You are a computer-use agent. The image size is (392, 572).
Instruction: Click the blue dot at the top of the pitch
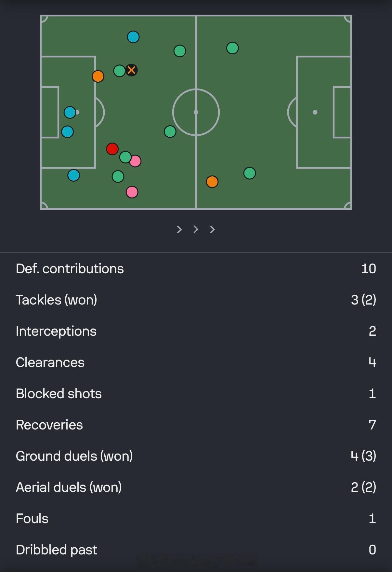133,37
